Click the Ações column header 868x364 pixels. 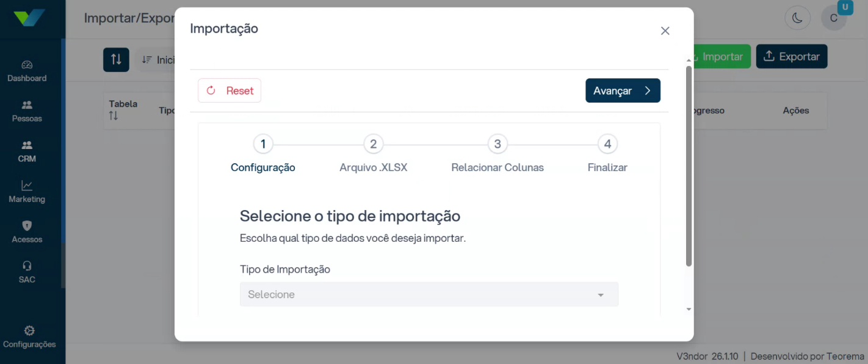[796, 111]
